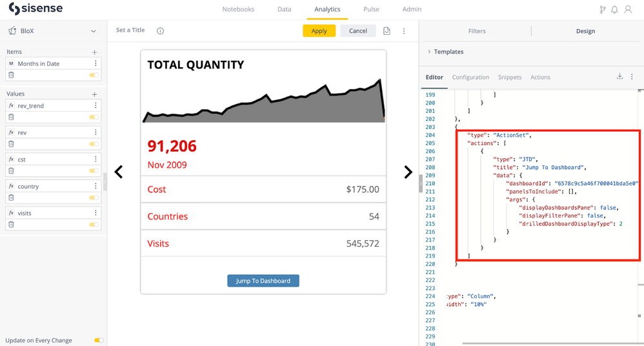This screenshot has height=346, width=644.
Task: Switch to the Snippets tab
Action: pyautogui.click(x=509, y=77)
